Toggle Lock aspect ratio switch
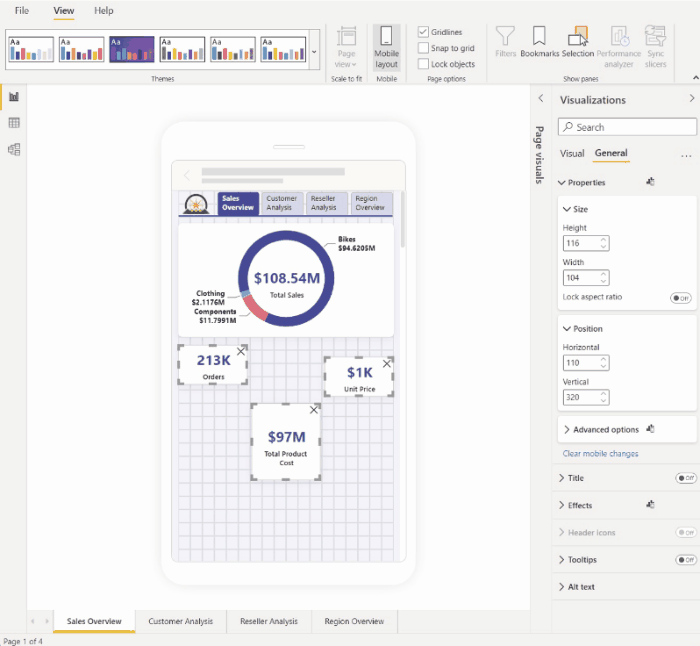The height and width of the screenshot is (646, 700). click(680, 298)
